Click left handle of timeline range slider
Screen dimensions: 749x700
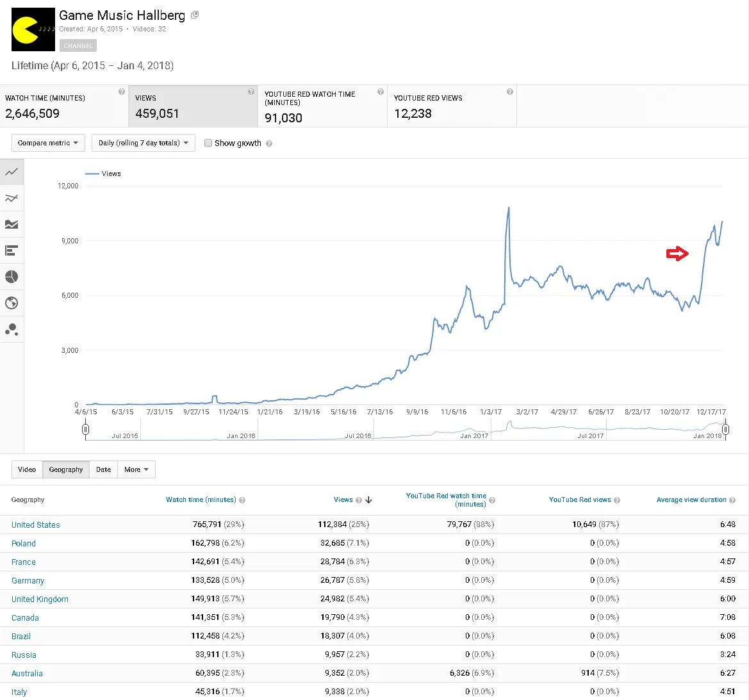[85, 430]
